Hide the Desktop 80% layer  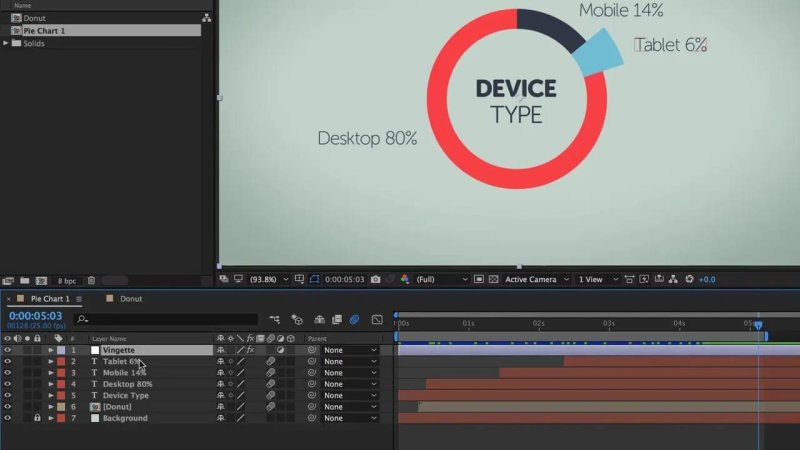[x=7, y=384]
